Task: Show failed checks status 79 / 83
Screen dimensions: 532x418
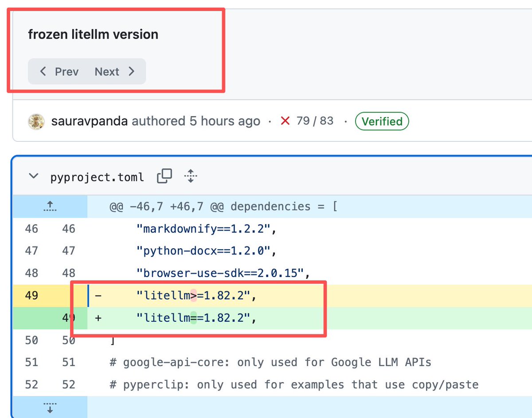Action: (307, 121)
